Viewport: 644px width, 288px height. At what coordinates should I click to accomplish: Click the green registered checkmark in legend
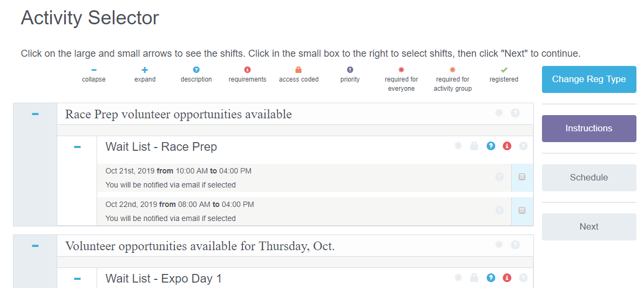click(504, 70)
